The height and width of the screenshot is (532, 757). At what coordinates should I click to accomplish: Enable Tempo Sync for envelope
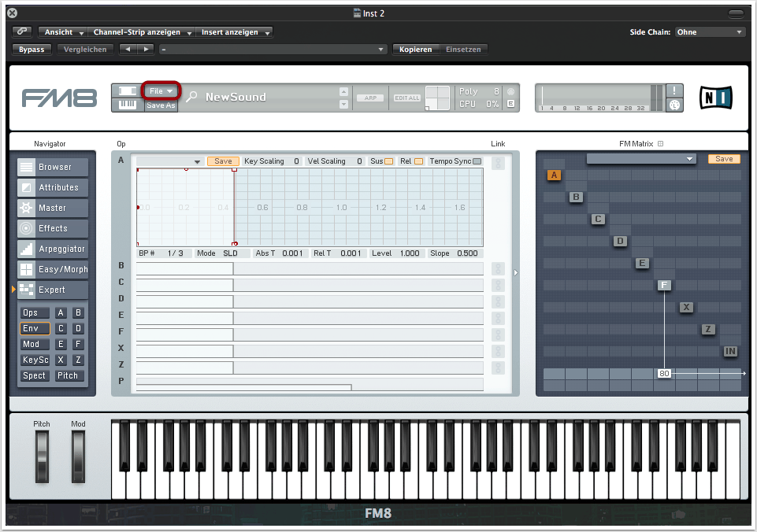click(x=477, y=161)
